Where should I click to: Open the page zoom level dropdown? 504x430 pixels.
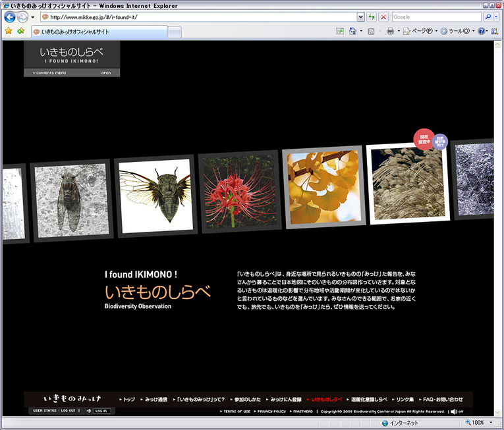(x=491, y=423)
